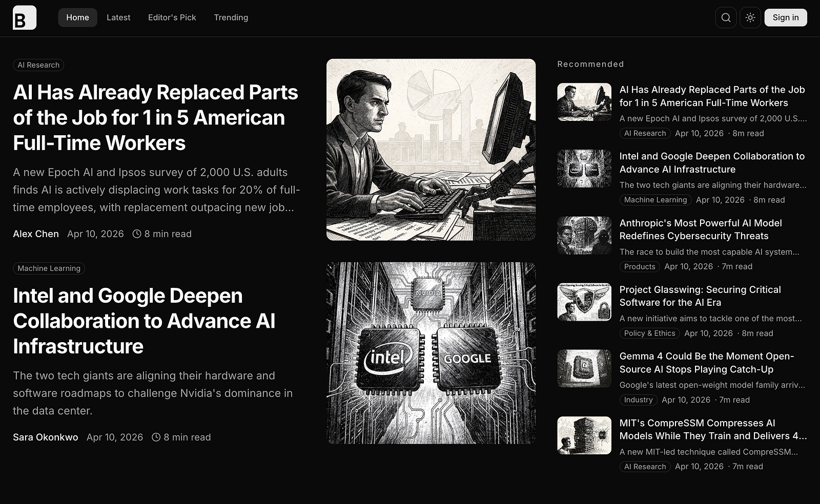Image resolution: width=820 pixels, height=504 pixels.
Task: Open recommended thumbnail for 1 in 5 Workers story
Action: (x=584, y=102)
